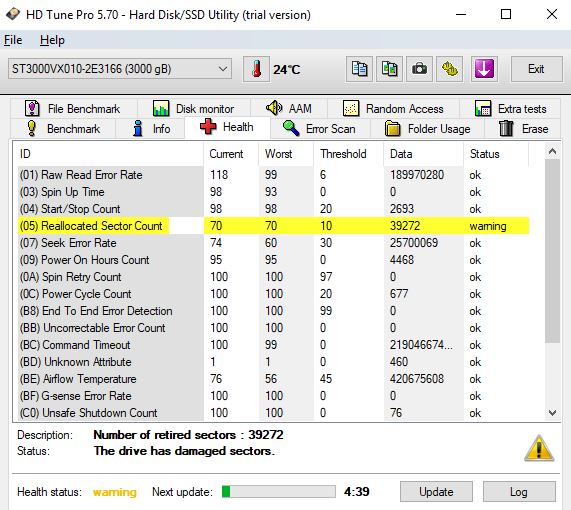Open the Help menu

click(x=52, y=40)
